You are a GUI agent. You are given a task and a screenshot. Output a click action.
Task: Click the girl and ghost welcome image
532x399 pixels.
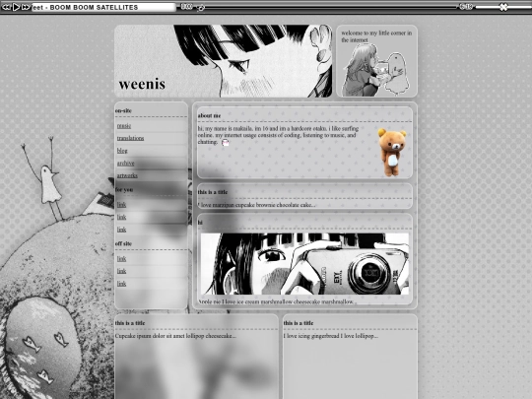coord(376,71)
